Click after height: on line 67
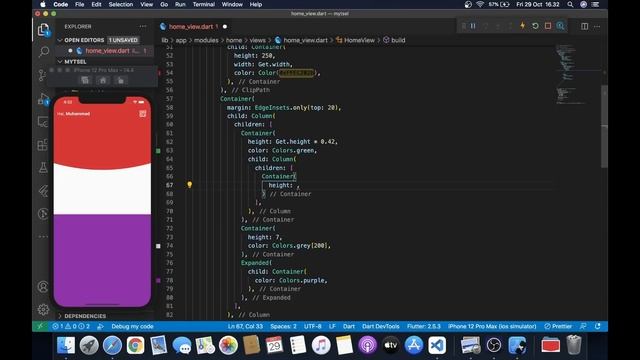Image resolution: width=640 pixels, height=360 pixels. 295,185
